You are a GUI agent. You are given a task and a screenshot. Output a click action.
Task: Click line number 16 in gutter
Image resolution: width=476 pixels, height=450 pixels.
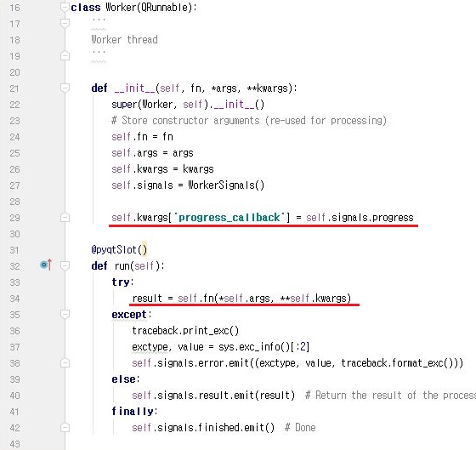click(x=14, y=8)
